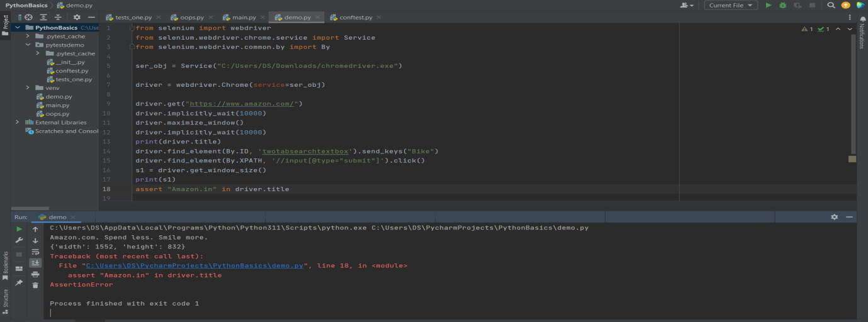Click the Run with Coverage icon
This screenshot has width=868, height=322.
click(x=798, y=5)
